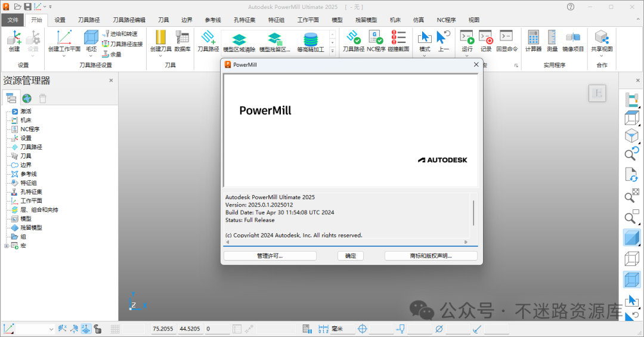The width and height of the screenshot is (644, 337).
Task: Switch to the 仿真 tab
Action: [419, 20]
